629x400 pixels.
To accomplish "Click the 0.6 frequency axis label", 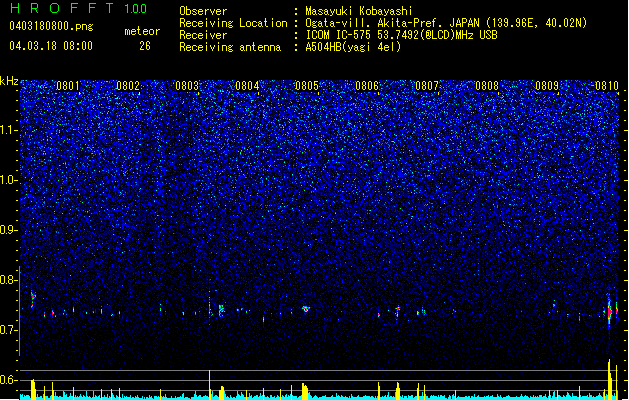I will click(x=8, y=380).
